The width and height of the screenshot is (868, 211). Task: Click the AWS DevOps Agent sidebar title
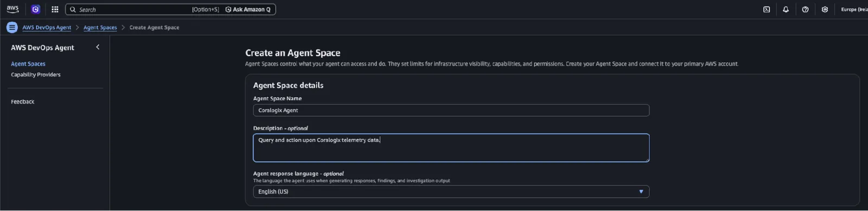(42, 47)
